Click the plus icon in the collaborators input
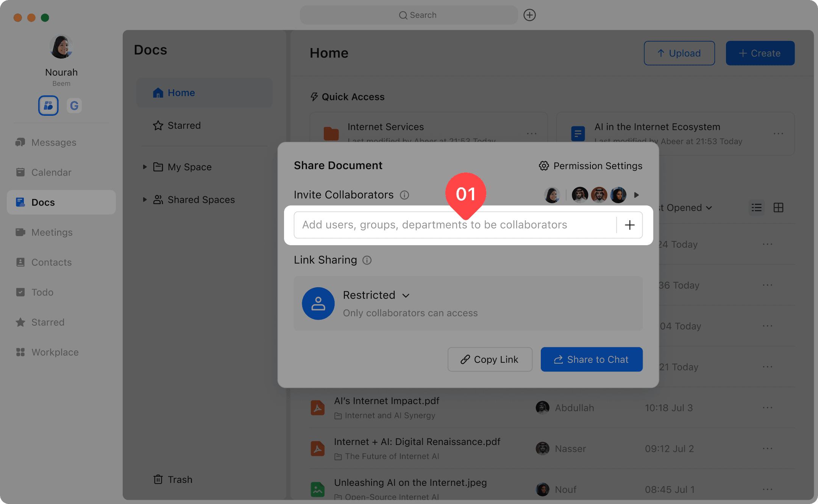Screen dimensions: 818x504 [629, 225]
